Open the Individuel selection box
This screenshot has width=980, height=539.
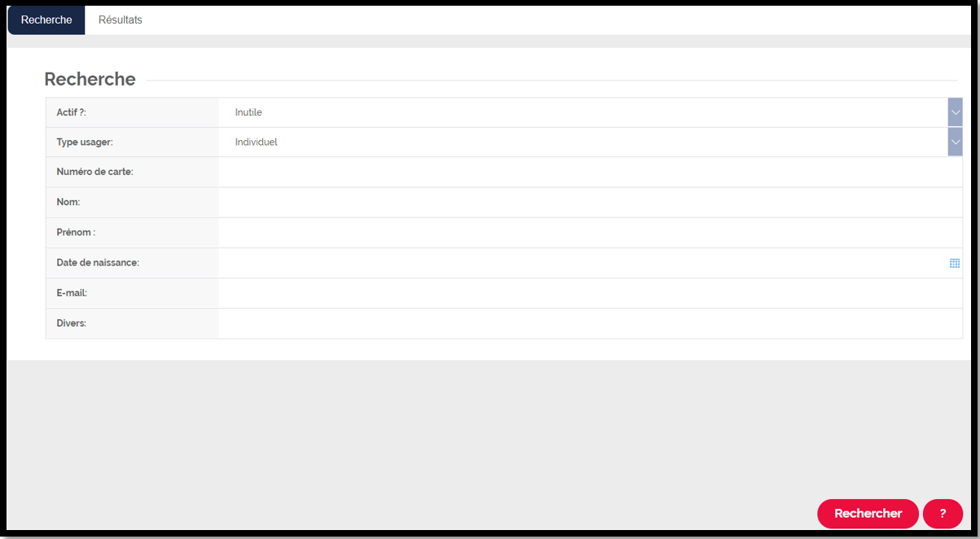(583, 142)
